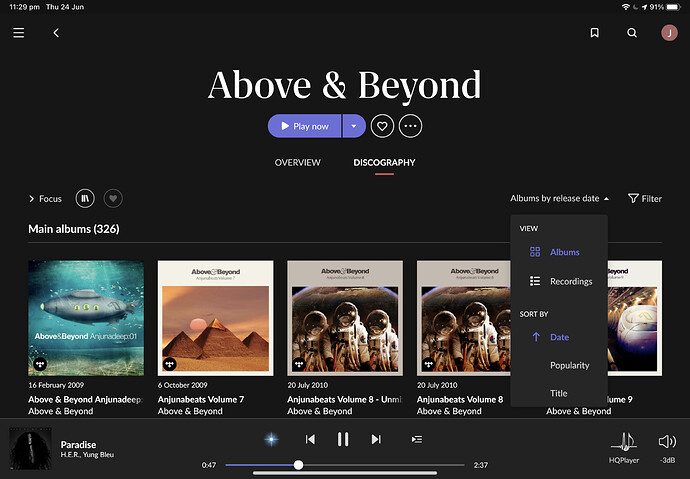
Task: Open the Anjunadeep:01 album cover
Action: pyautogui.click(x=86, y=318)
